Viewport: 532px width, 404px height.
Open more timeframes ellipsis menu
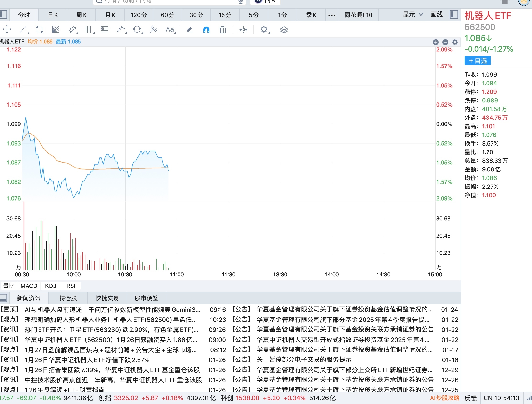332,15
